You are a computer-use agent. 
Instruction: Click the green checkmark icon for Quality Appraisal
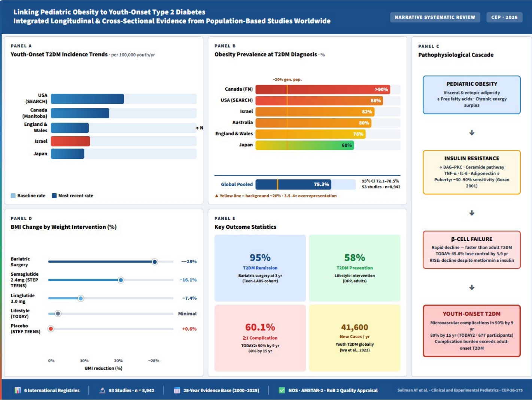tap(282, 390)
